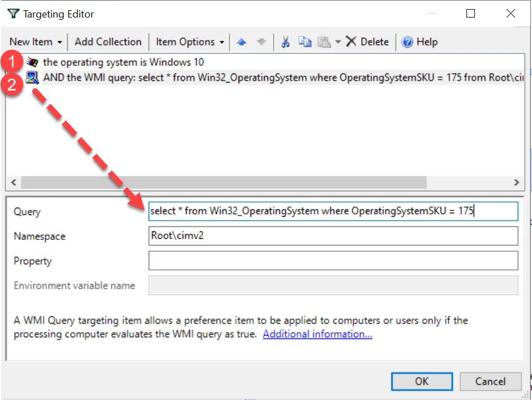Open the New Item dropdown
Viewport: 532px width, 400px height.
36,42
